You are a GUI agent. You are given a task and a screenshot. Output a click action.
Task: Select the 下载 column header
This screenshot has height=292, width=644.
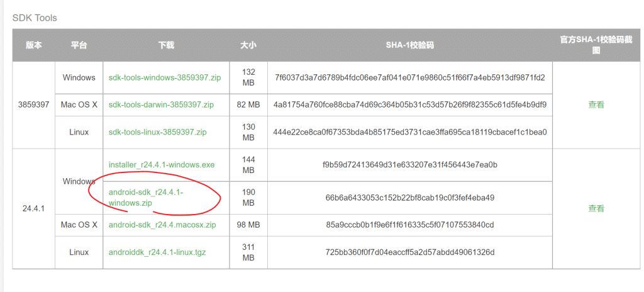click(166, 45)
